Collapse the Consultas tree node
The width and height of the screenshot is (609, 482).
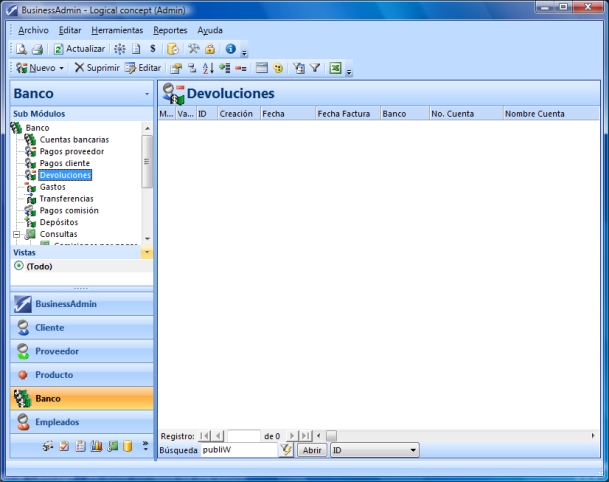tap(16, 234)
